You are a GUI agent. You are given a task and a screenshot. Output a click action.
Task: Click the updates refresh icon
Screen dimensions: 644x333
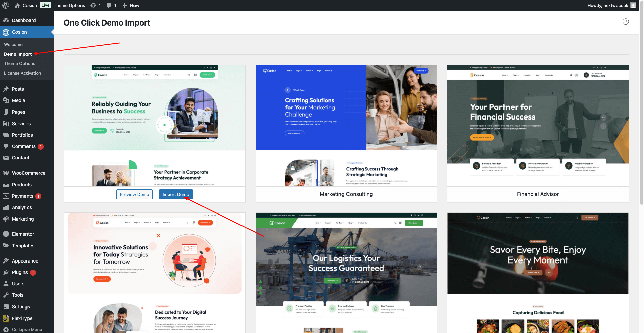click(93, 5)
